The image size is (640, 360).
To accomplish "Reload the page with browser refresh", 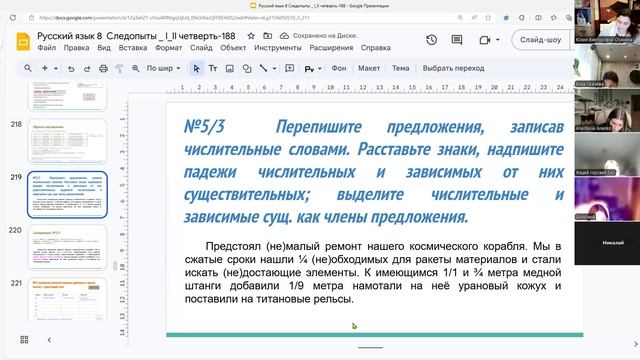I will pos(13,18).
